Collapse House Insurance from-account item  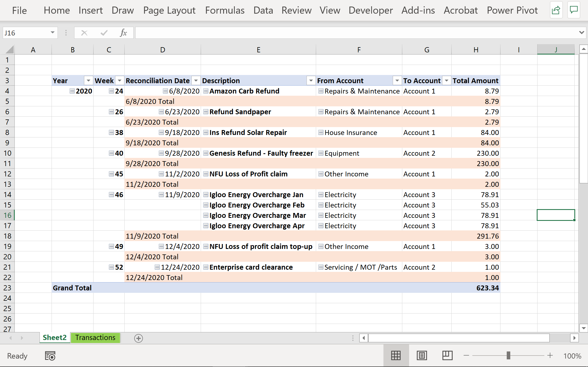point(321,133)
